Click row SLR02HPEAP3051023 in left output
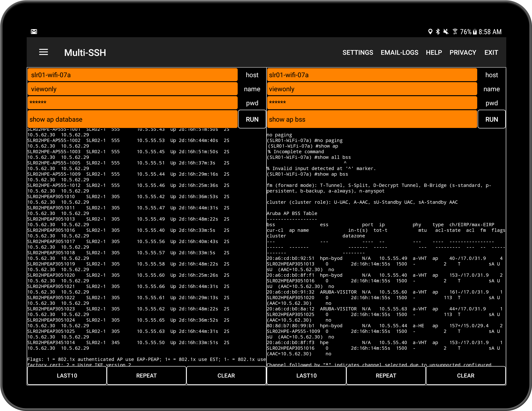This screenshot has height=411, width=532. pyautogui.click(x=128, y=309)
